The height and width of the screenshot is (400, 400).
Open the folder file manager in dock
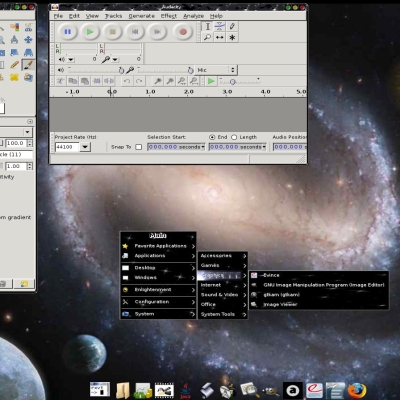pos(123,390)
